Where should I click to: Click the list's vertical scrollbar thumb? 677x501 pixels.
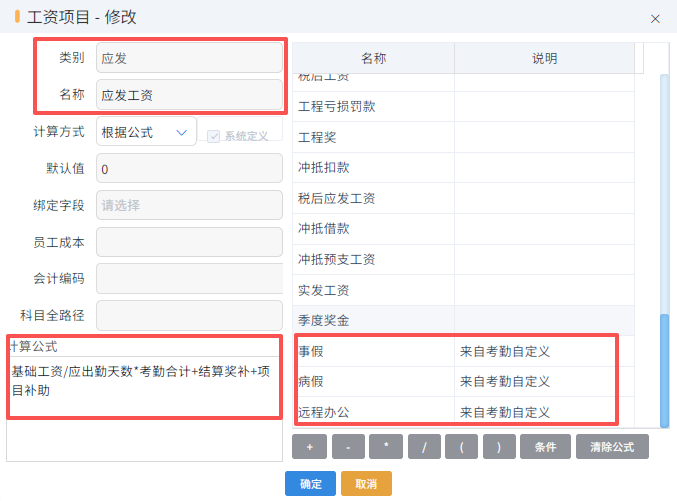[664, 371]
